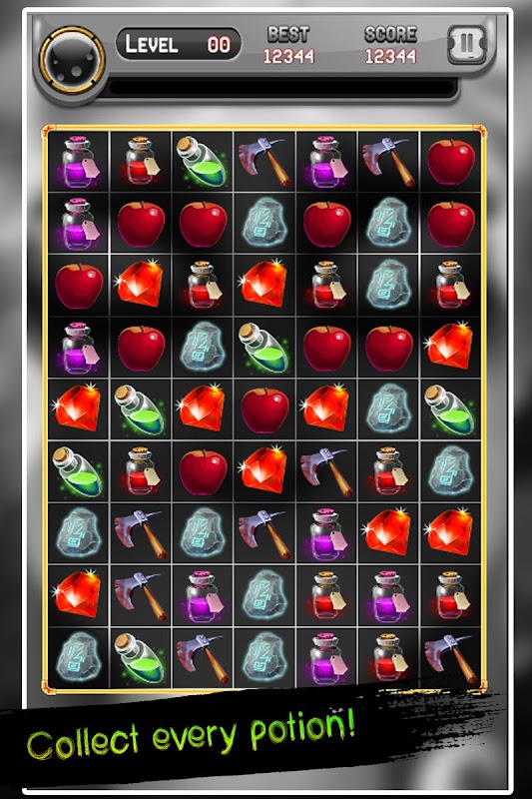Select the purple potion in the seventh row
532x799 pixels.
click(x=325, y=534)
